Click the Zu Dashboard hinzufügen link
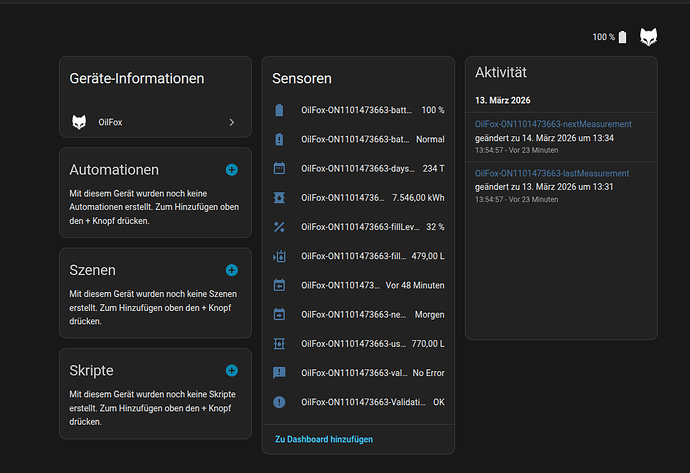Screen dimensions: 690x473 (x=323, y=439)
